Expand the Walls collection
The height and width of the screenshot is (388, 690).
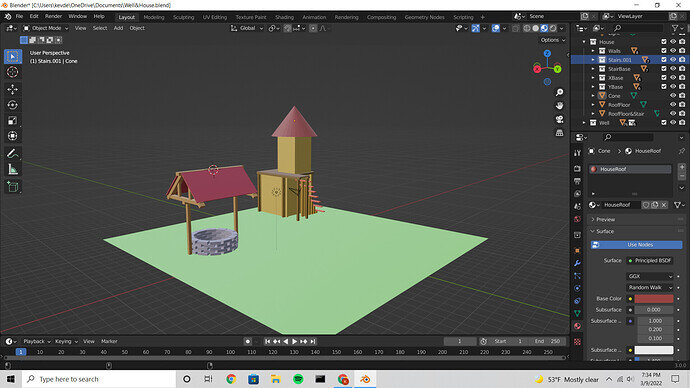pos(593,51)
